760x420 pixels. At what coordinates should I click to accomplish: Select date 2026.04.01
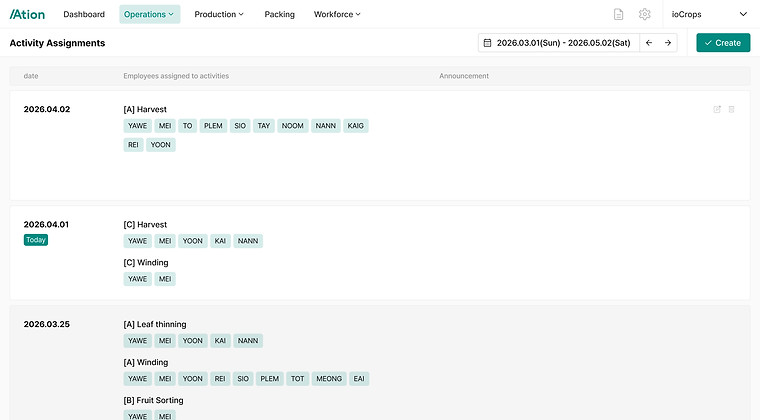pyautogui.click(x=47, y=225)
